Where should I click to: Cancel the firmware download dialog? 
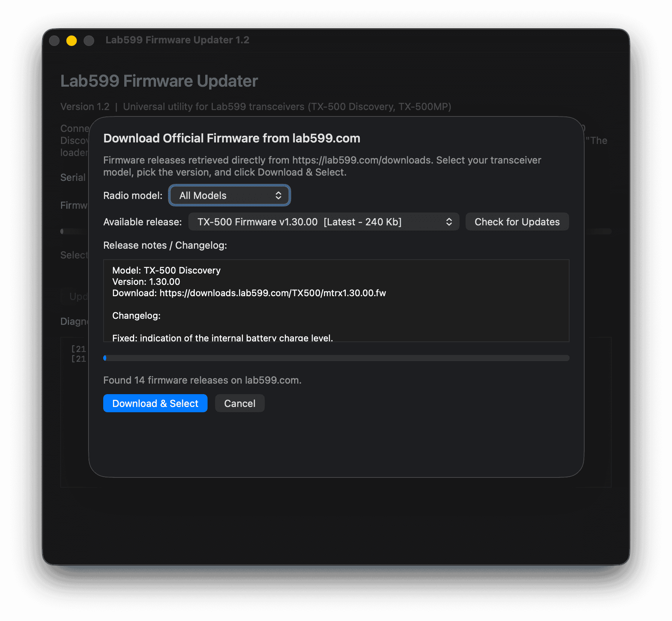240,403
